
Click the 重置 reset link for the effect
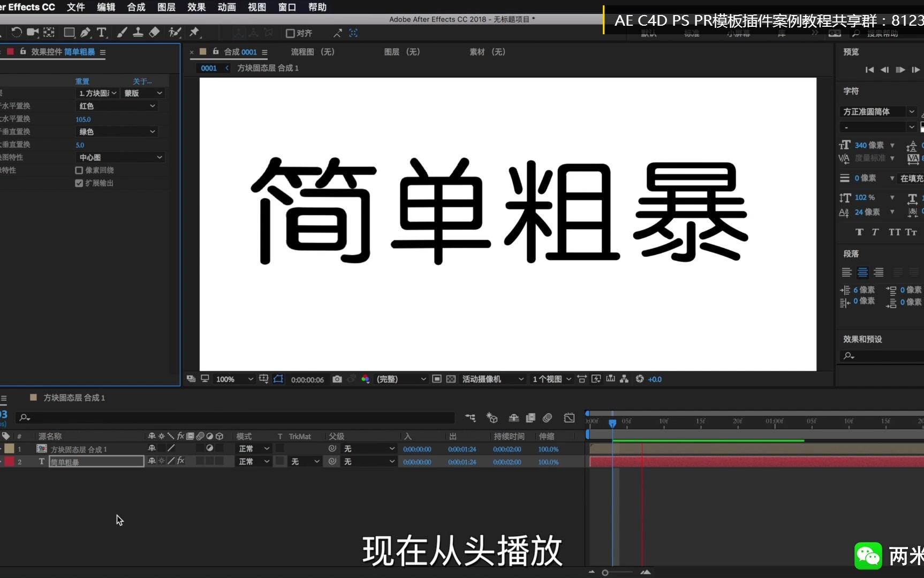pos(81,81)
